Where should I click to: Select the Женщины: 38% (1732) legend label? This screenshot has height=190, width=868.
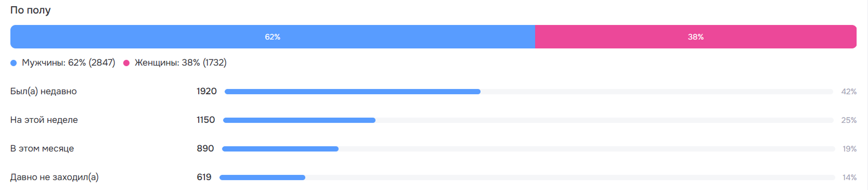coord(180,62)
